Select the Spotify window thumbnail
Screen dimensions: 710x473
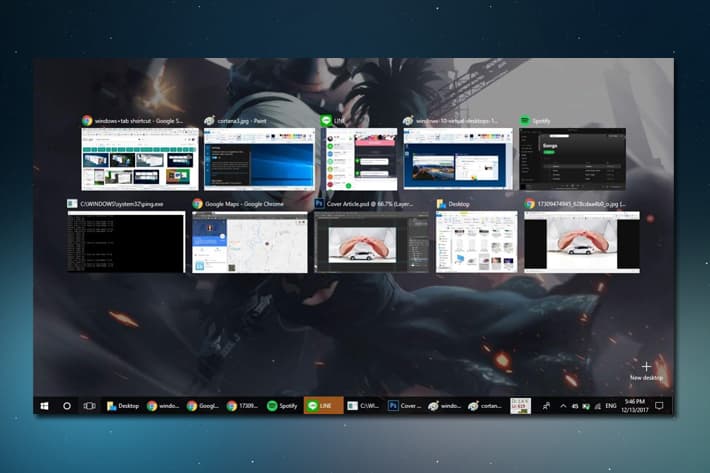(x=572, y=159)
